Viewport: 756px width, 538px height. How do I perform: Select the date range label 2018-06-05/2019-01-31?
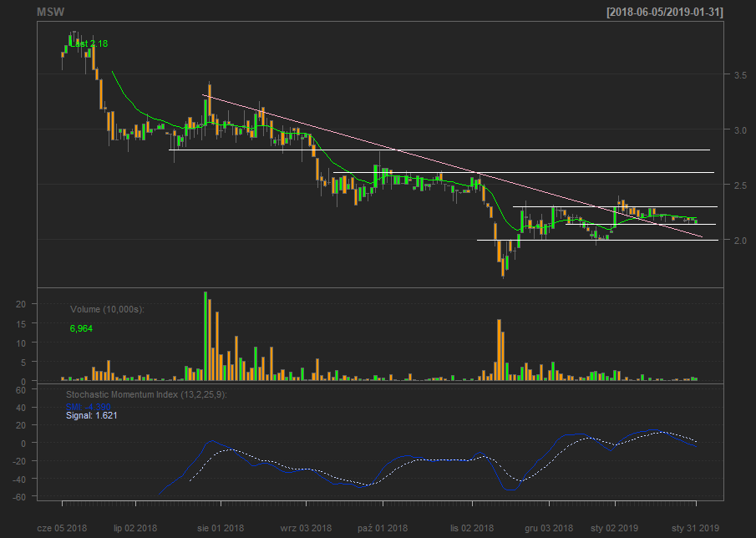click(665, 12)
